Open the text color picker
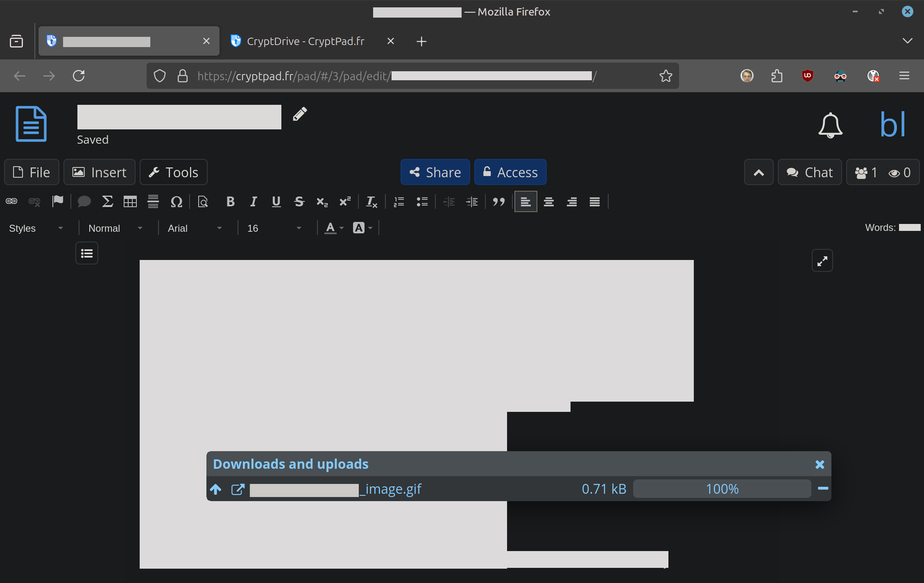924x583 pixels. (x=334, y=228)
